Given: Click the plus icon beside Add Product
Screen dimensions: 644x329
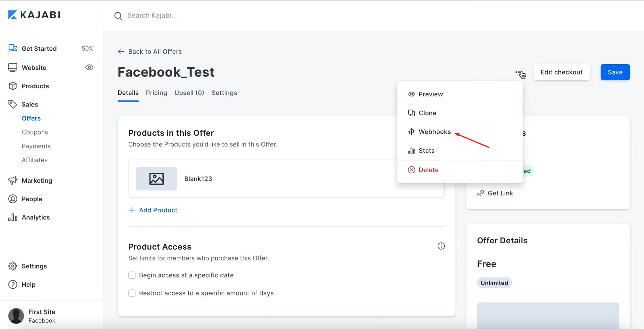Looking at the screenshot, I should point(132,210).
